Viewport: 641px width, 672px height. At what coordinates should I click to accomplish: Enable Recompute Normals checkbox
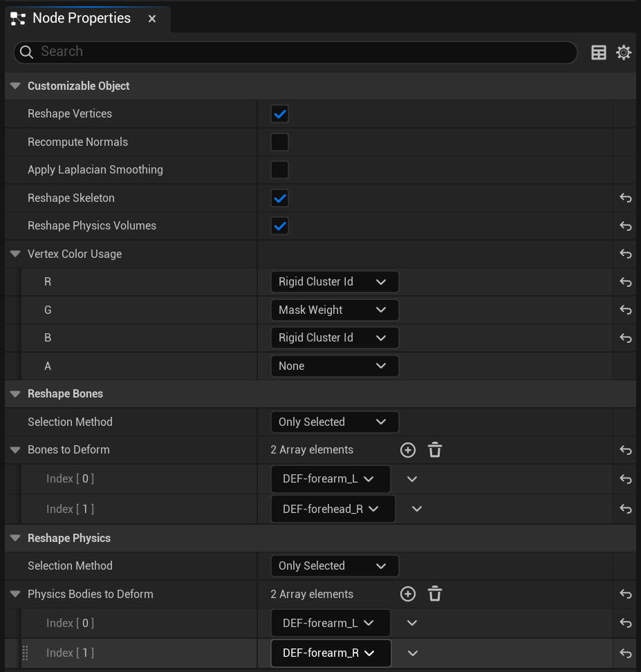coord(279,142)
